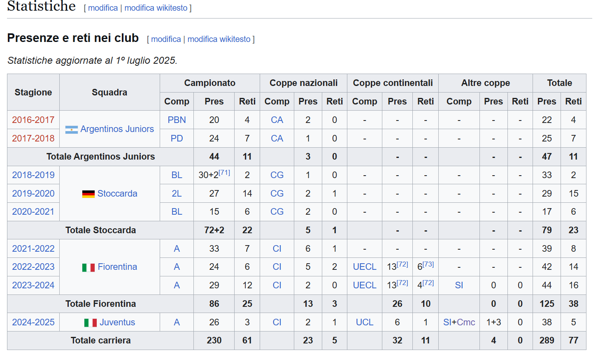
Task: Open the Stoccarda club link
Action: [117, 194]
